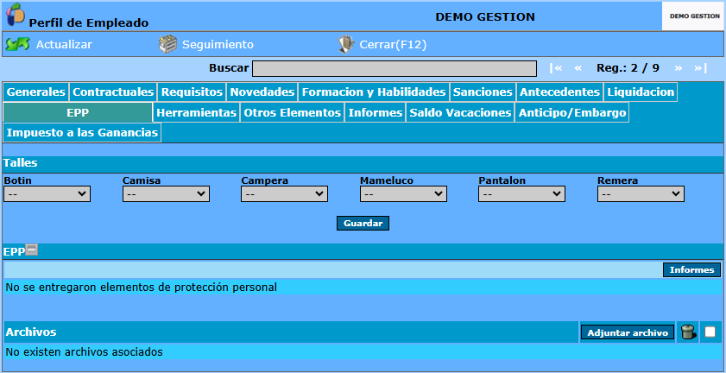The height and width of the screenshot is (373, 726).
Task: Switch to the Contractuales tab
Action: click(113, 92)
